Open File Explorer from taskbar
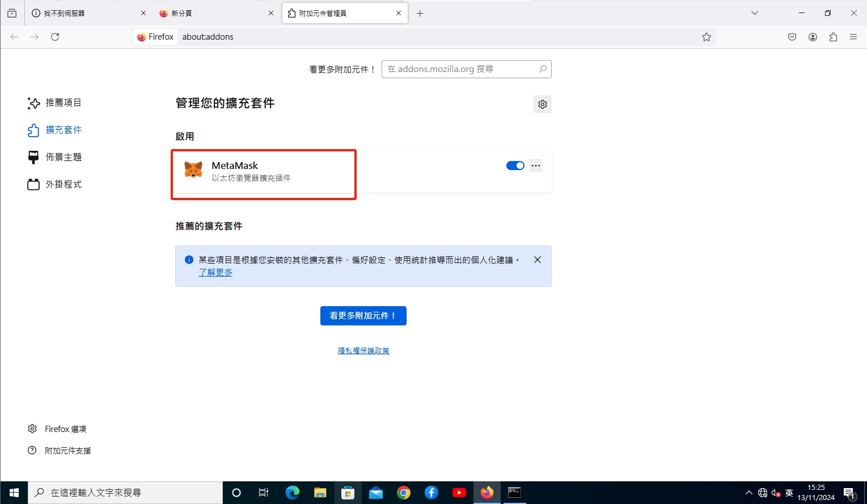Viewport: 867px width, 504px height. [320, 493]
